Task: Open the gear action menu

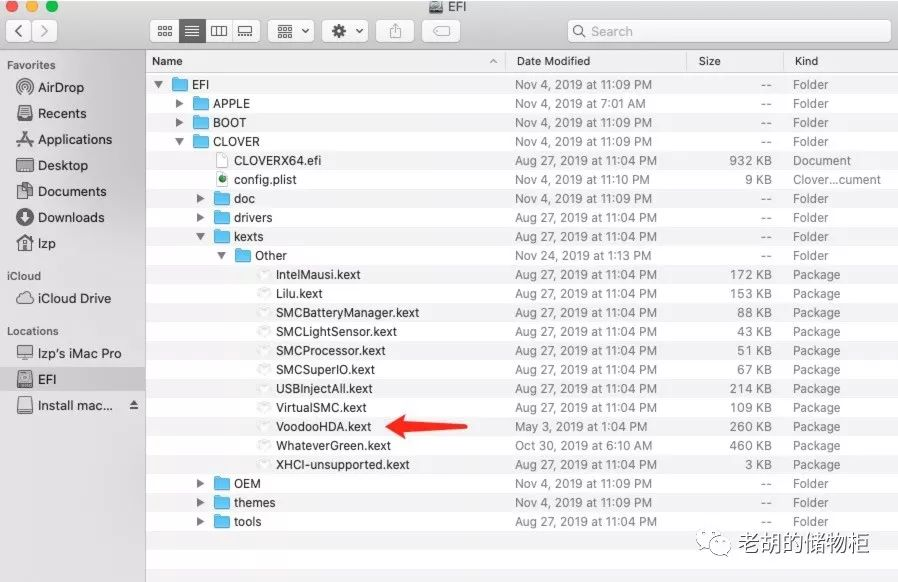Action: pyautogui.click(x=345, y=31)
